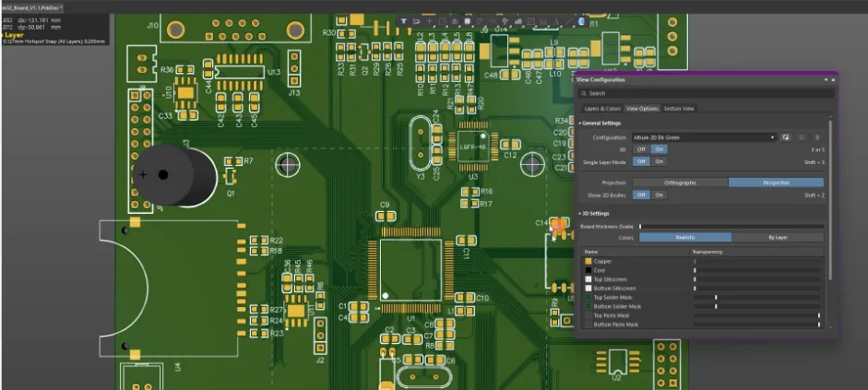868x390 pixels.
Task: Select the place component tool
Action: (x=468, y=21)
